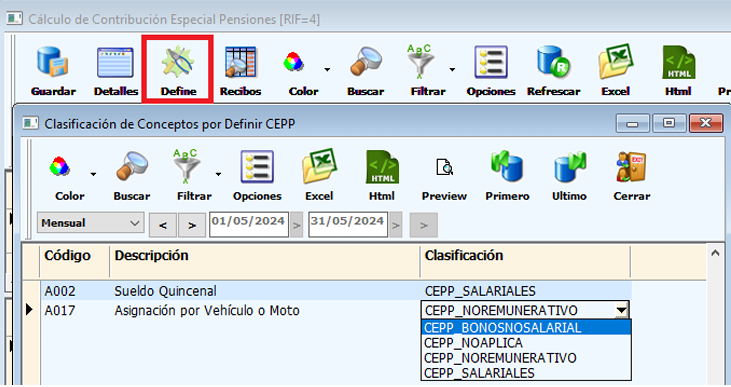The width and height of the screenshot is (731, 387).
Task: Close the Clasificación de Conceptos window
Action: (706, 123)
